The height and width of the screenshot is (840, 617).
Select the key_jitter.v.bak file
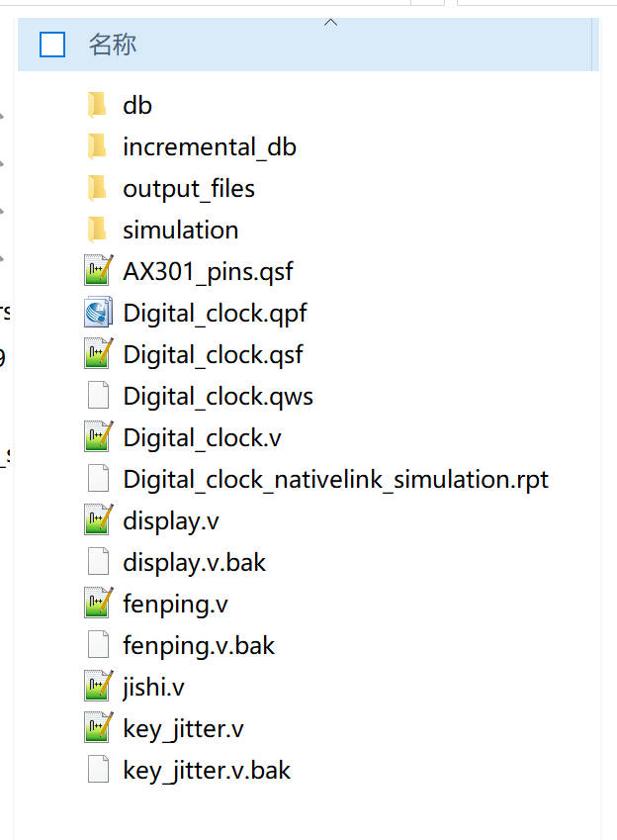click(x=206, y=770)
